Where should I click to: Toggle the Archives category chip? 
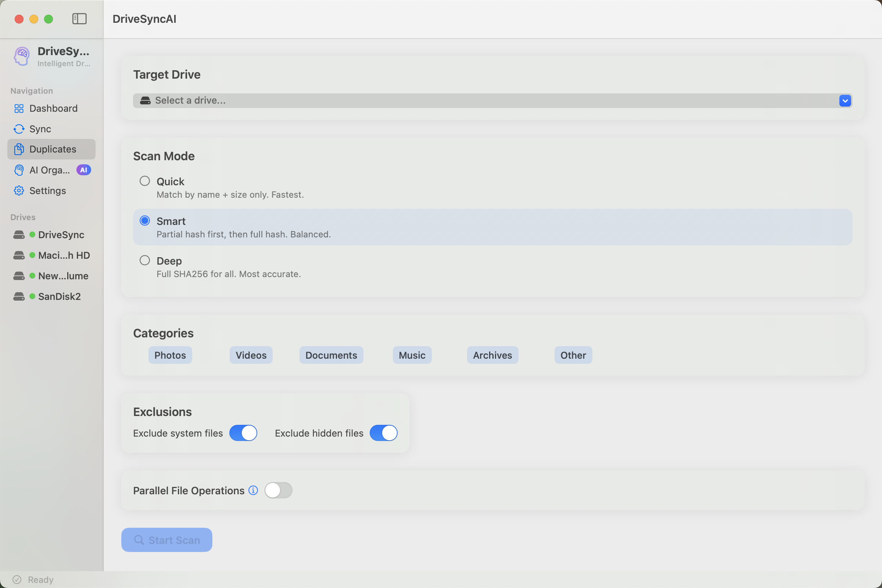click(x=492, y=355)
